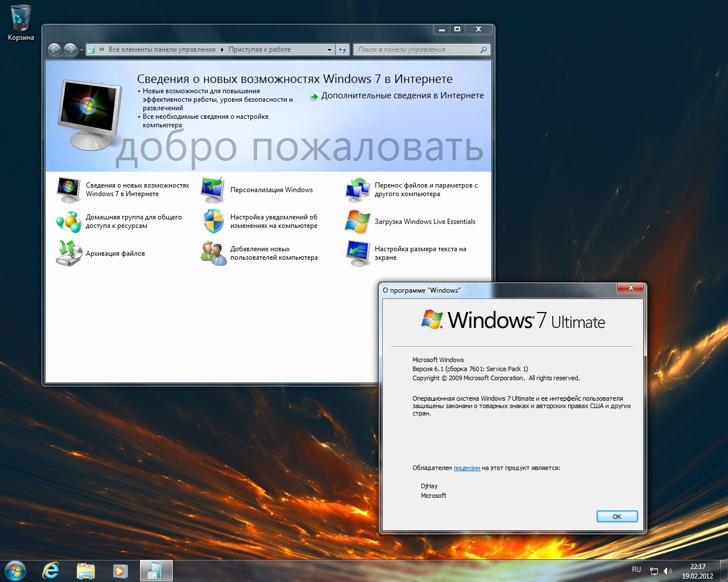Open 'Сведения о новых возможностях Windows 7 в Интернете' item

(138, 190)
